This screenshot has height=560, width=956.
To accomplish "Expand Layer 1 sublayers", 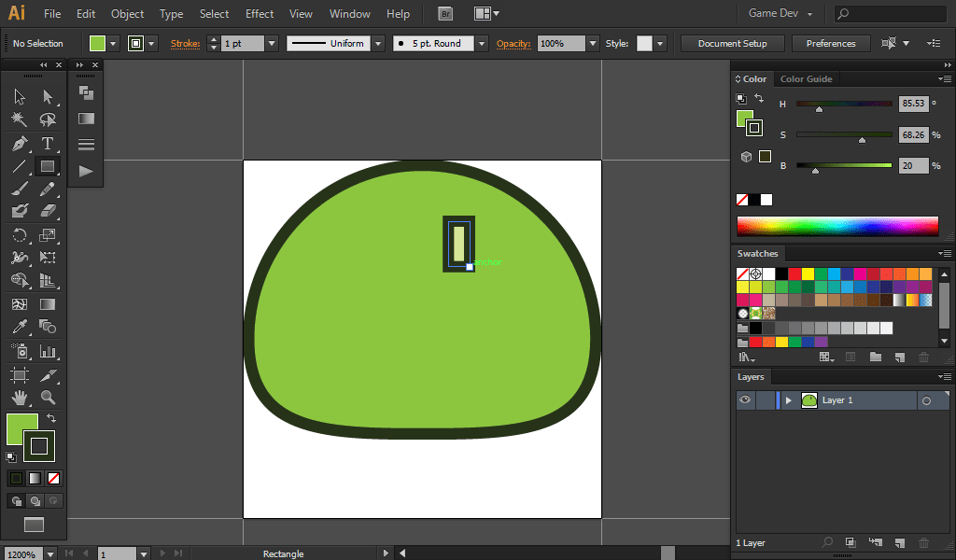I will [x=789, y=400].
